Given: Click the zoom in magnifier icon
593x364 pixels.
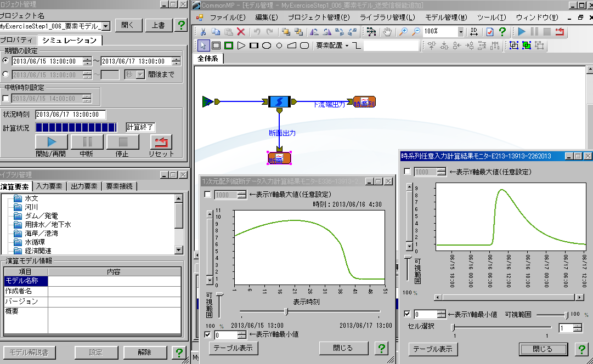Looking at the screenshot, I should (404, 32).
